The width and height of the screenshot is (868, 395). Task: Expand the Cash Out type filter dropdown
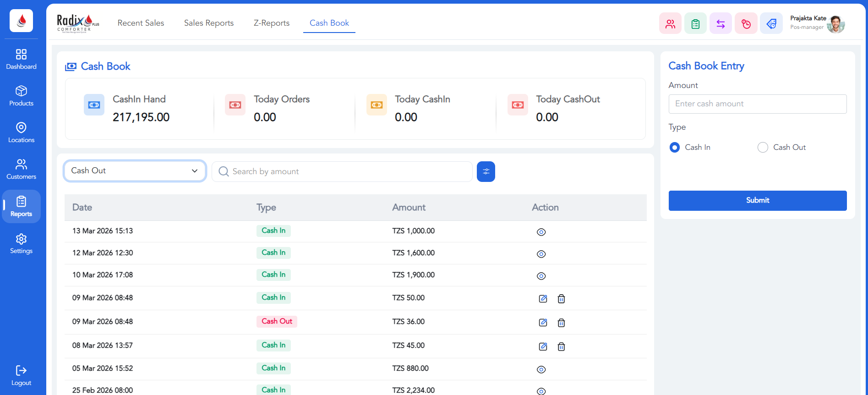click(x=135, y=171)
